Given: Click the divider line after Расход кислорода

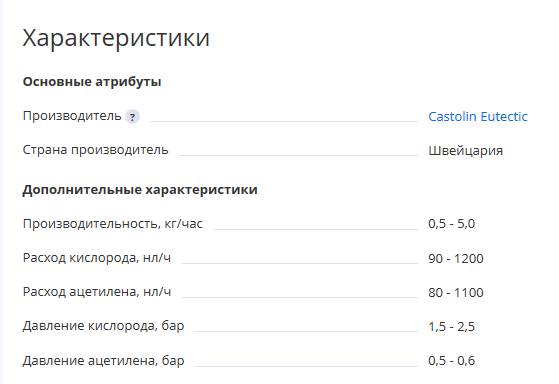Looking at the screenshot, I should [x=299, y=263].
